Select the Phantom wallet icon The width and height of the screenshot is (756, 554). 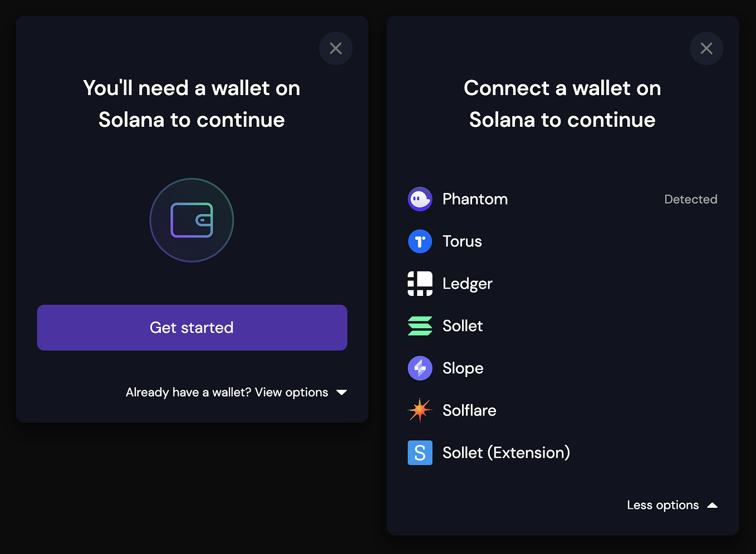[x=420, y=199]
